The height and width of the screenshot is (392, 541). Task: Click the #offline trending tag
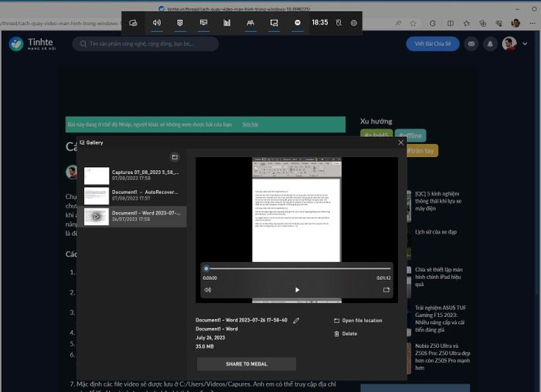point(410,135)
